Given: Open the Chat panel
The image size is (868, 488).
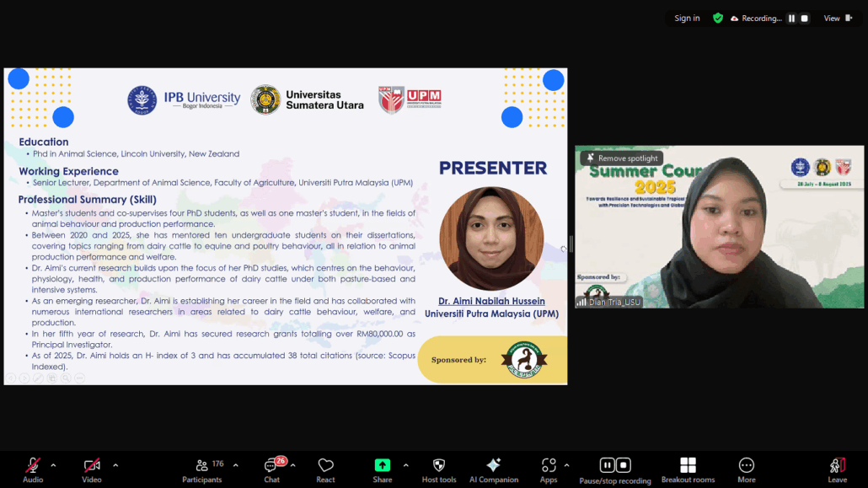Looking at the screenshot, I should [271, 466].
